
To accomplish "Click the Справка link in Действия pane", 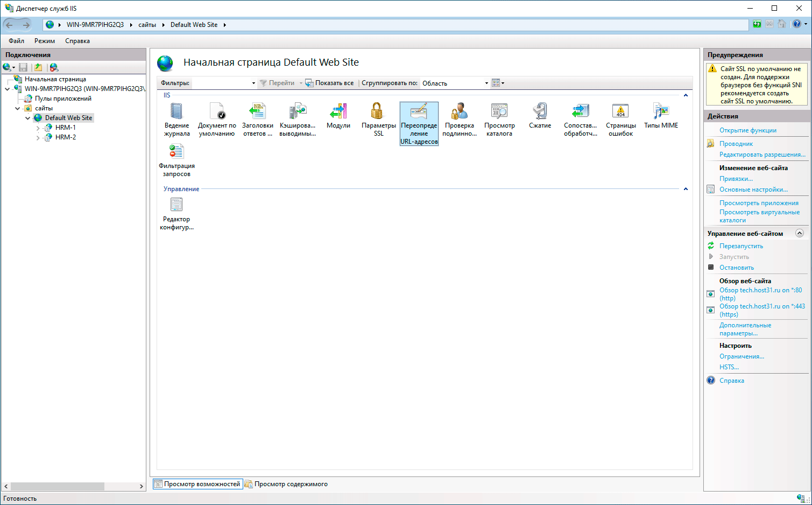I will coord(732,381).
